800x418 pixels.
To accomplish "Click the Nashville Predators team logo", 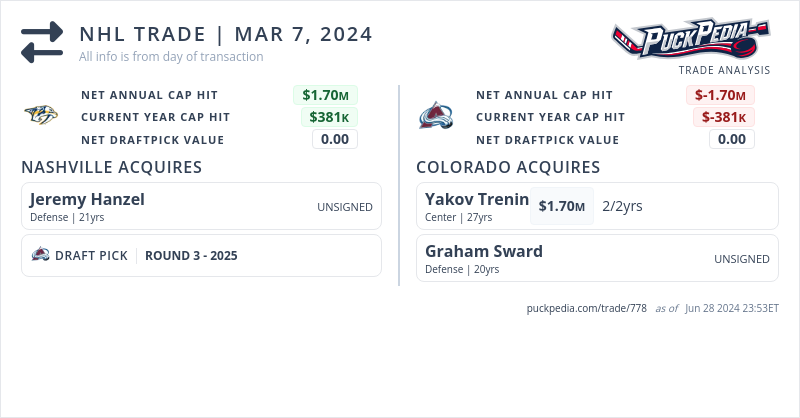I will click(41, 116).
